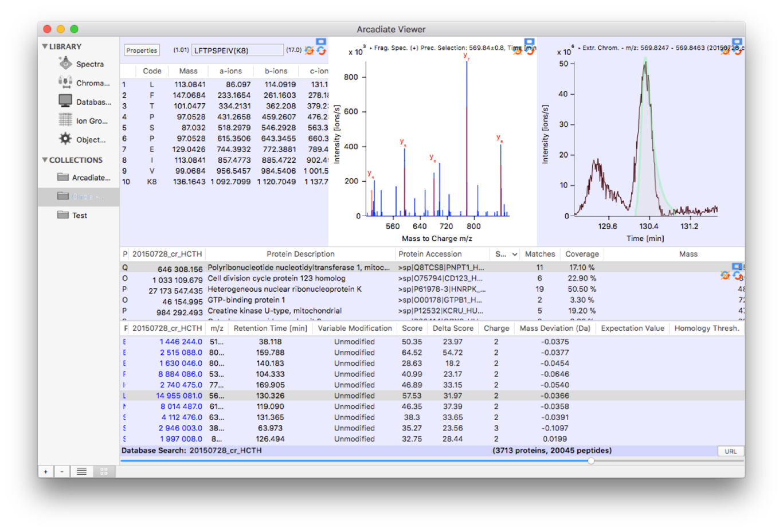This screenshot has height=532, width=783.
Task: Click blue display icon above fragment spectrum
Action: pos(529,42)
